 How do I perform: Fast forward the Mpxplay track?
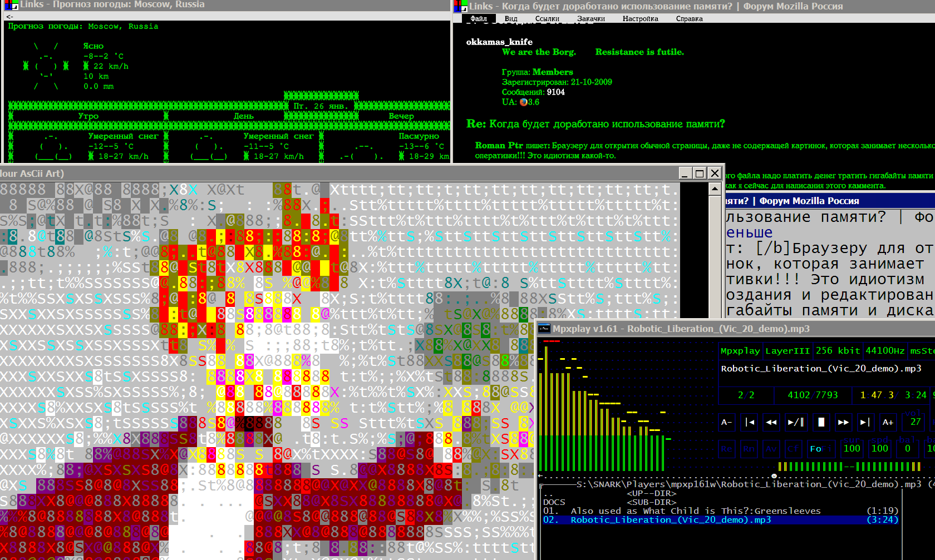pyautogui.click(x=843, y=422)
